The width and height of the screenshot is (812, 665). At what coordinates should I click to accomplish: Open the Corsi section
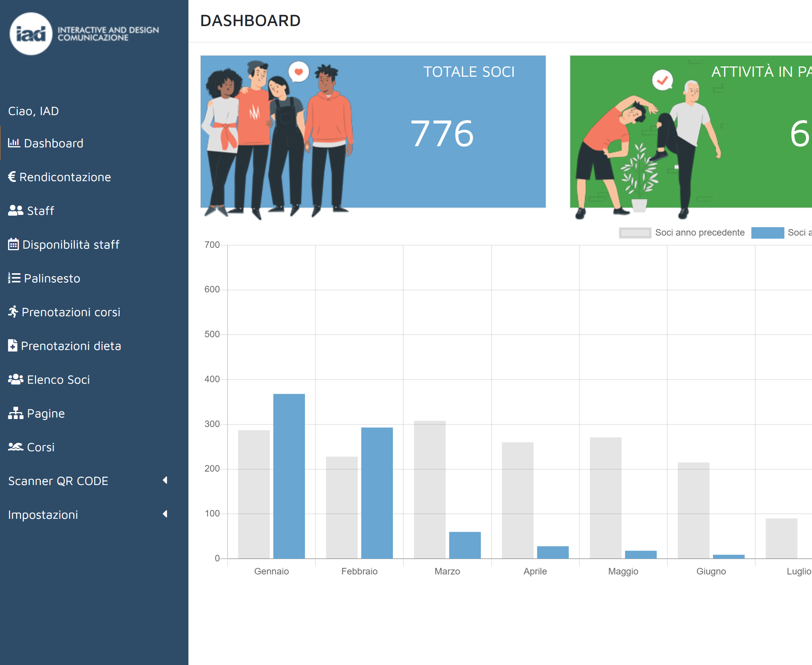coord(94,447)
